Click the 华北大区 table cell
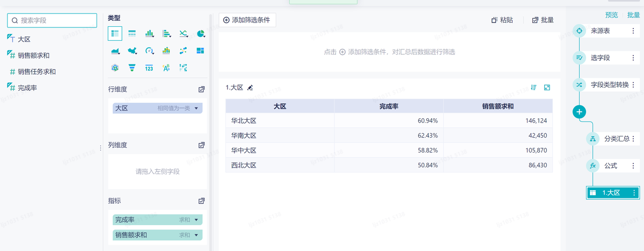The height and width of the screenshot is (251, 644). tap(280, 121)
